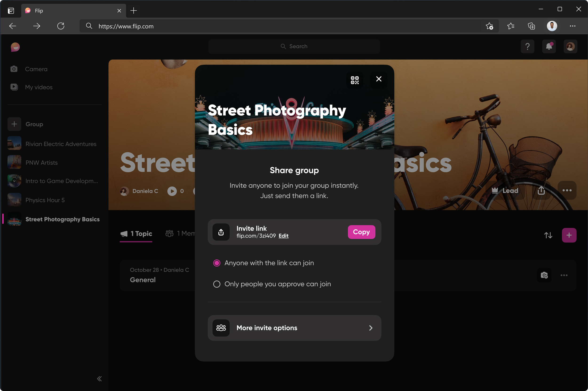Switch to the 1 Topic tab
588x391 pixels.
(136, 234)
